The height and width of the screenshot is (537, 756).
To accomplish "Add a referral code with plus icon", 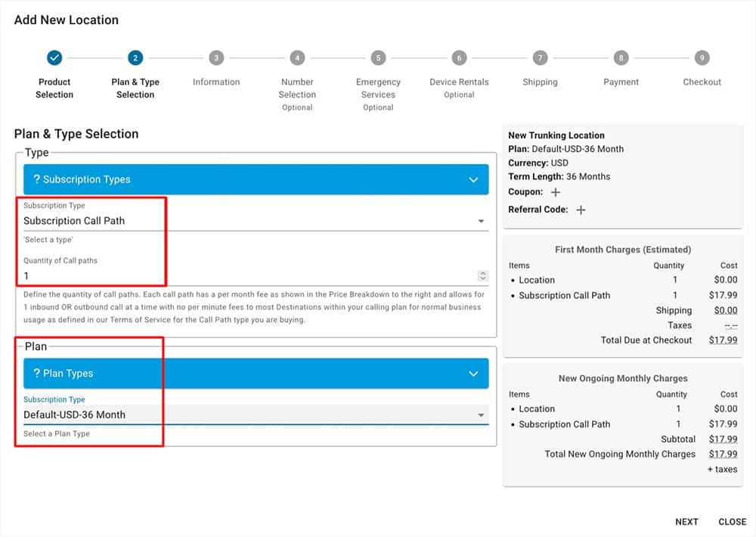I will coord(581,210).
